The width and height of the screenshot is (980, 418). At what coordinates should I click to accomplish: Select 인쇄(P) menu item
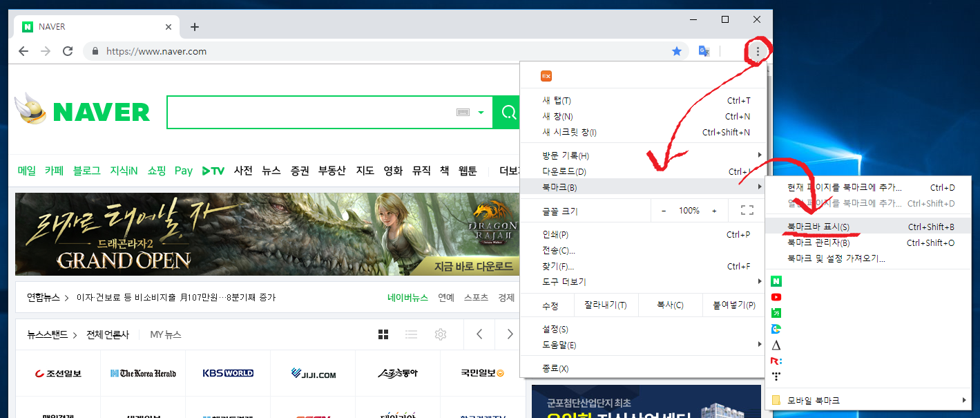[x=643, y=234]
